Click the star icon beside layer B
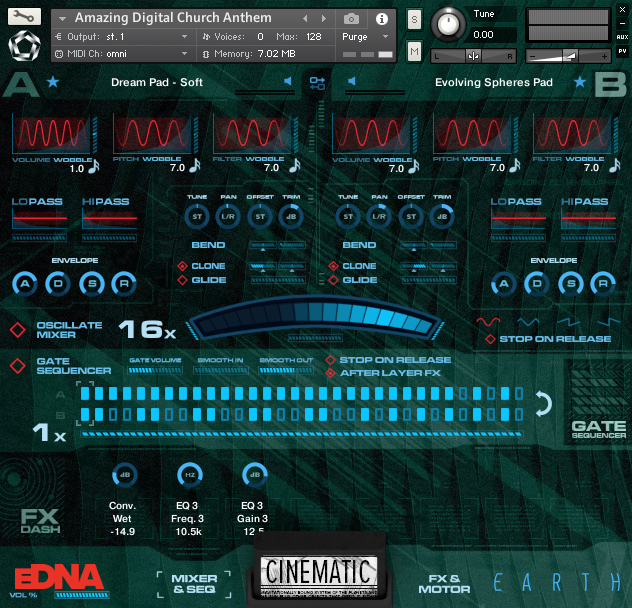Viewport: 632px width, 608px height. [x=579, y=82]
